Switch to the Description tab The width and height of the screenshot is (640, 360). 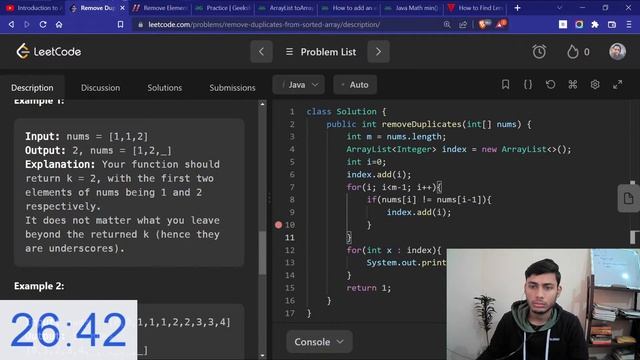click(x=32, y=88)
